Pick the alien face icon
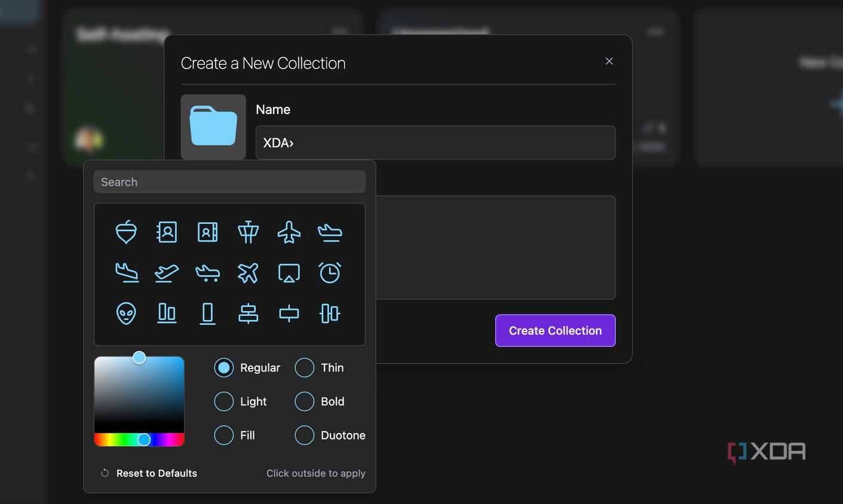 pos(126,314)
